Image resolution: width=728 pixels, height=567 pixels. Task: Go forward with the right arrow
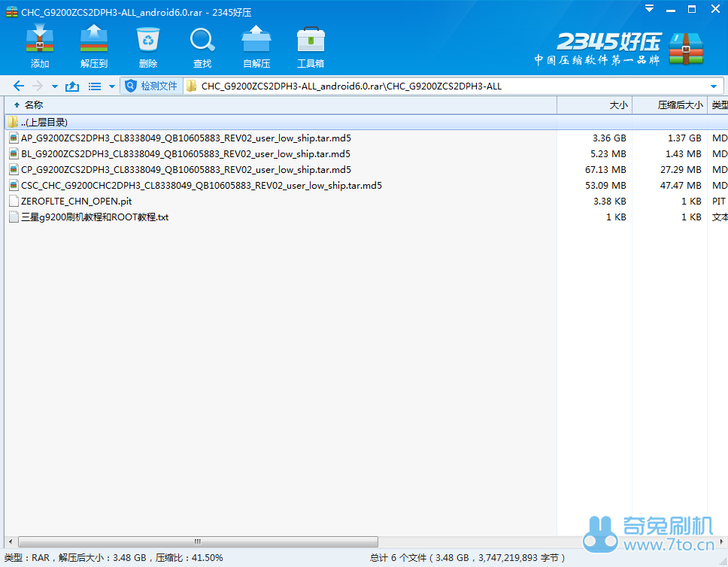(x=38, y=86)
